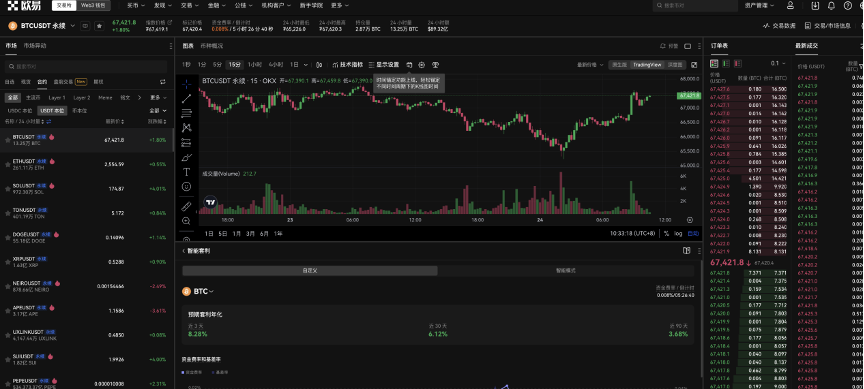
Task: Open the notifications bell in top bar
Action: point(831,6)
